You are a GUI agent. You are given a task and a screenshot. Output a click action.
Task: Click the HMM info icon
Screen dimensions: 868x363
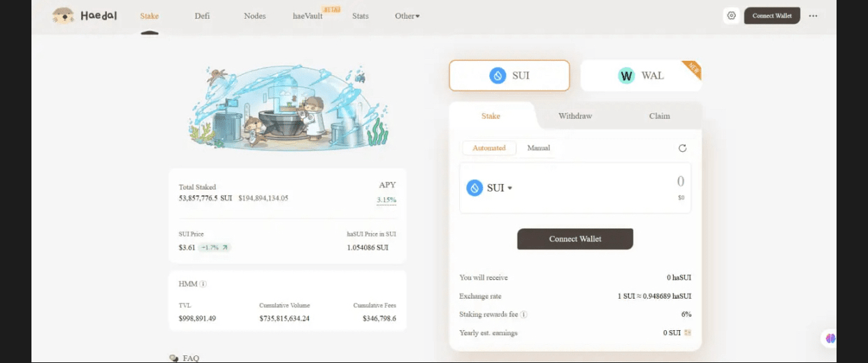click(203, 284)
